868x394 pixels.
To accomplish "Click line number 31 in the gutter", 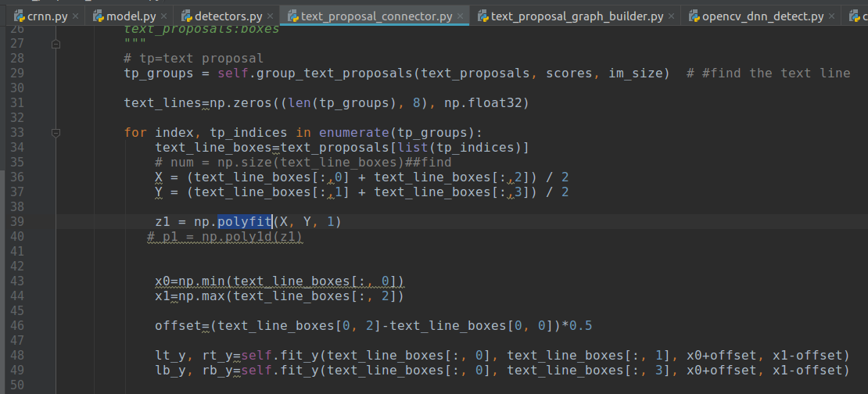I will click(17, 103).
